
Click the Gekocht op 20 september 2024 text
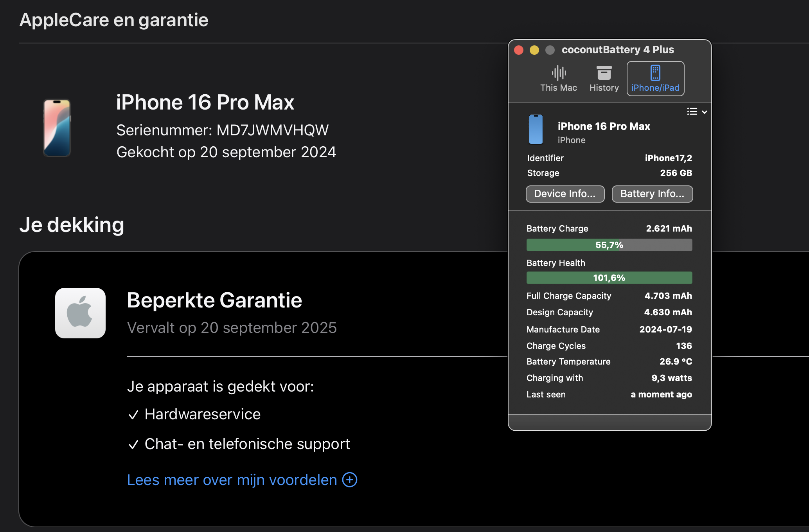(x=226, y=152)
